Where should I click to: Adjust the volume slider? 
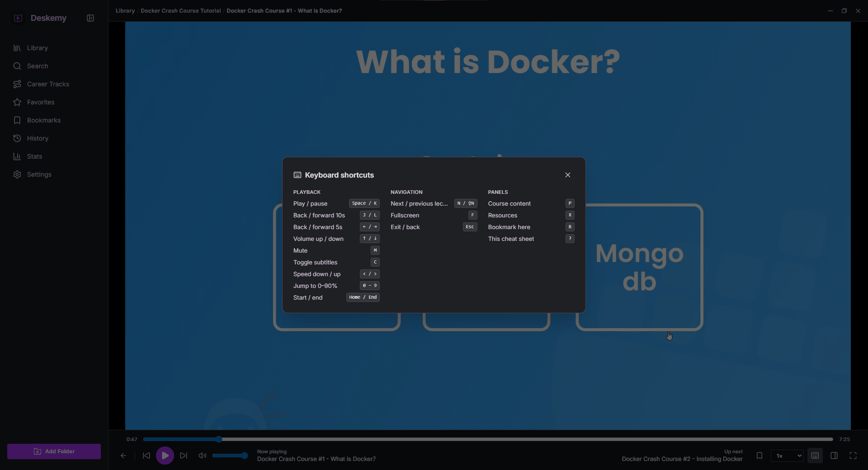[230, 456]
